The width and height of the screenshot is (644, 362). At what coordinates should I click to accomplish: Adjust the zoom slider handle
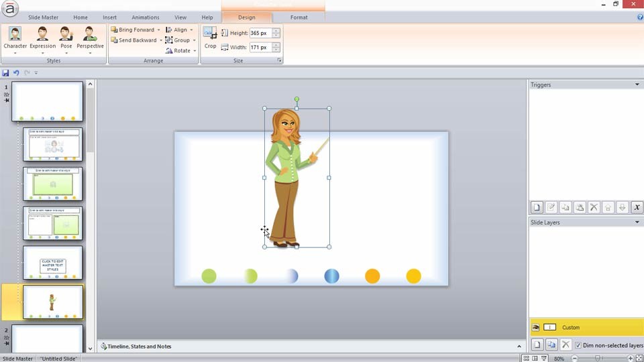pyautogui.click(x=598, y=358)
